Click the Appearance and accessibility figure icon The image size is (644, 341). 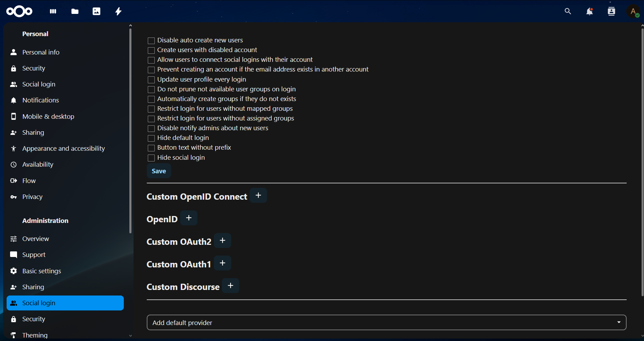point(14,149)
